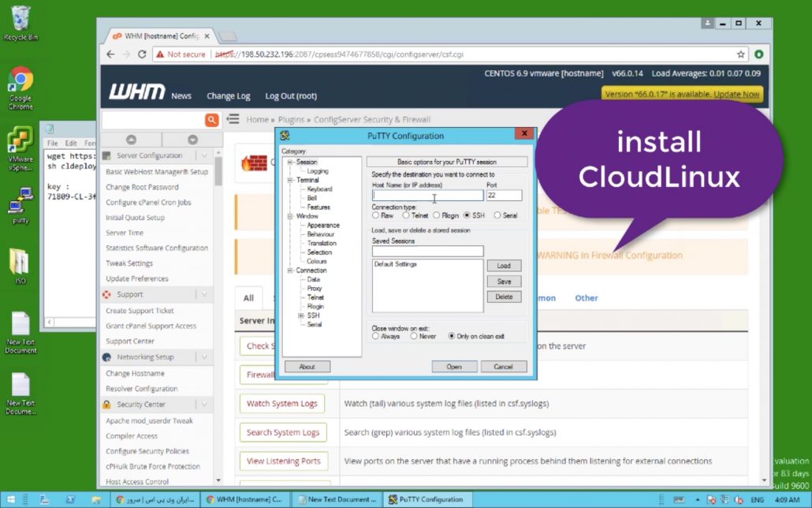Collapse the Networking Setup sidebar section
Viewport: 812px width, 508px height.
pyautogui.click(x=203, y=357)
